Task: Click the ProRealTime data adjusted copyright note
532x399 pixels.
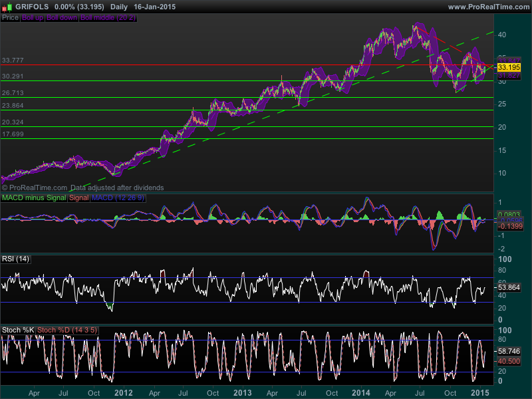Action: 82,188
